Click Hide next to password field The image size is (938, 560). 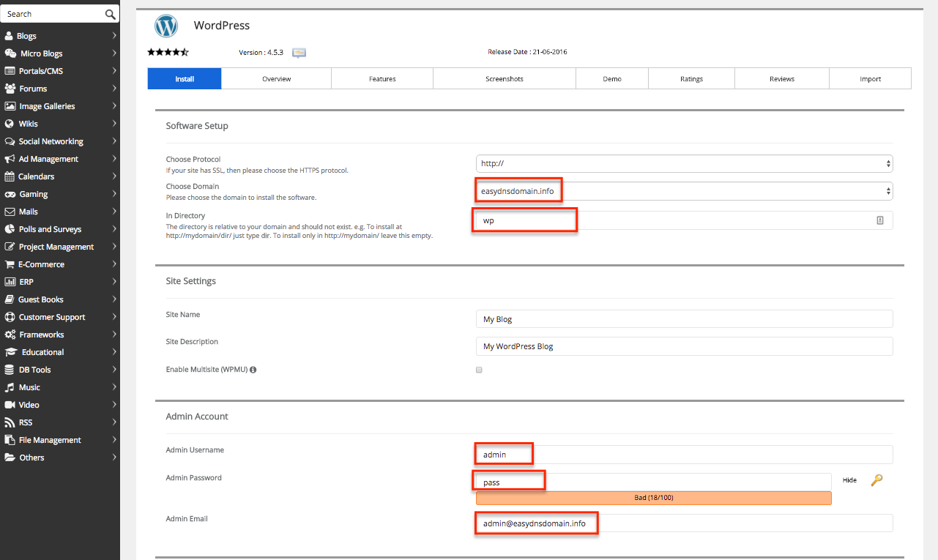coord(849,480)
